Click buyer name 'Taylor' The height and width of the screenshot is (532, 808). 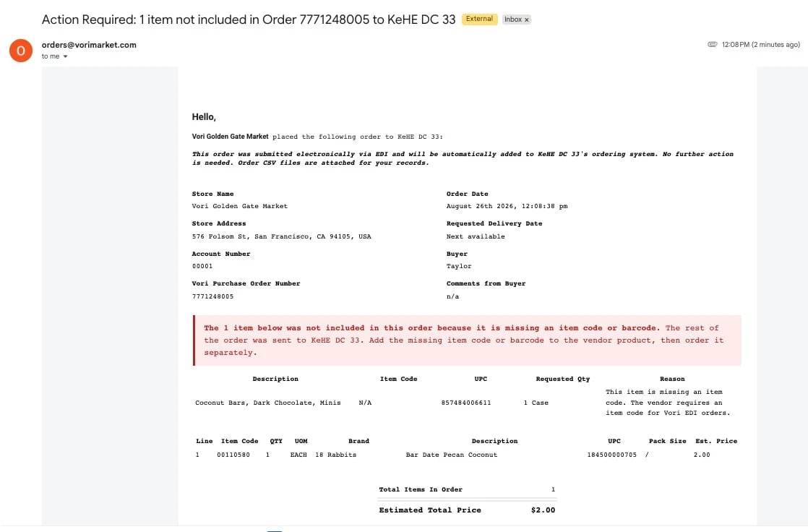(x=459, y=266)
